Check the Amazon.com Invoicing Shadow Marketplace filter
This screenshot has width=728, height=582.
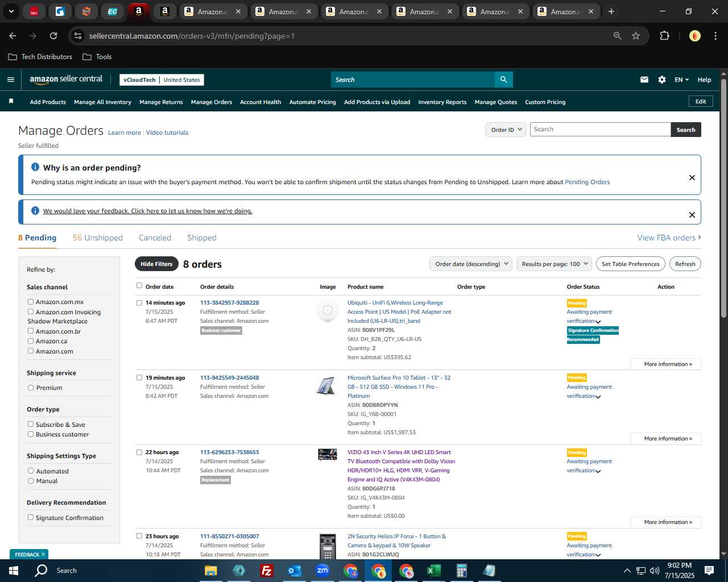pyautogui.click(x=31, y=311)
